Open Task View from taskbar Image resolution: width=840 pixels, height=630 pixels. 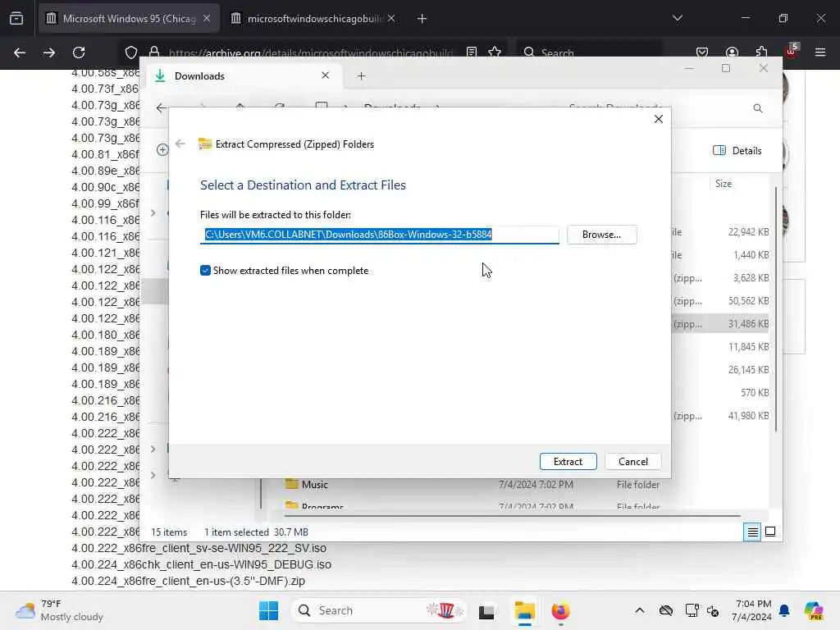[x=486, y=611]
